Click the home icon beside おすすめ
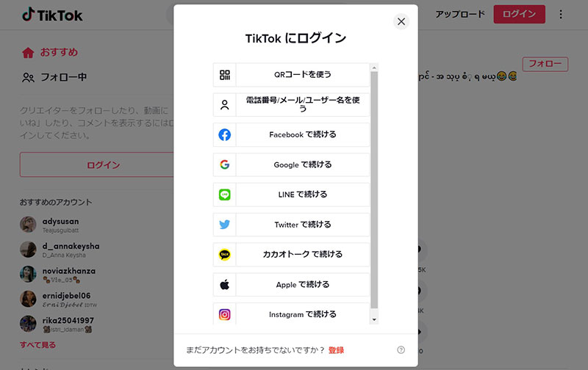 28,52
